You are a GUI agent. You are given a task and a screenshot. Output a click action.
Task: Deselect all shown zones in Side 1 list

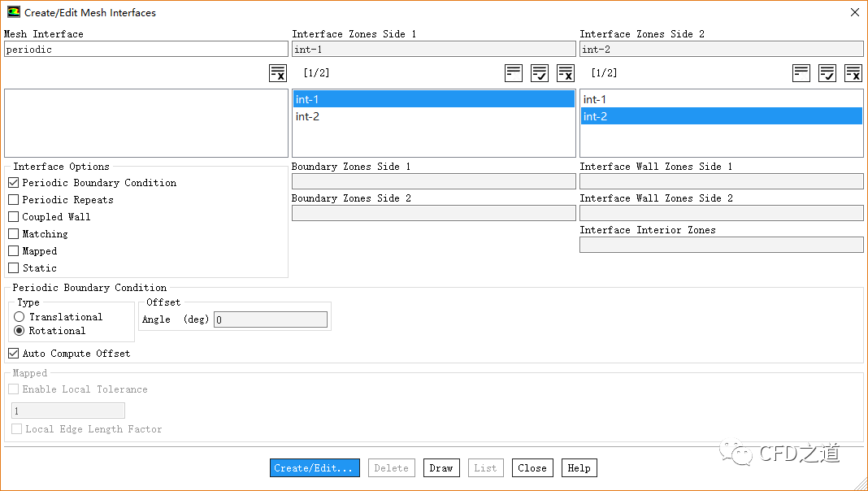[x=566, y=73]
